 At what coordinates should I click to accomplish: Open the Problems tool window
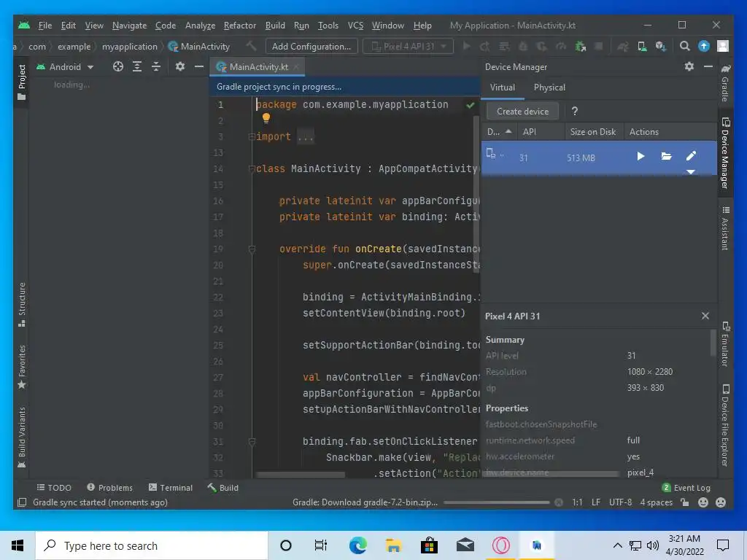[x=109, y=488]
